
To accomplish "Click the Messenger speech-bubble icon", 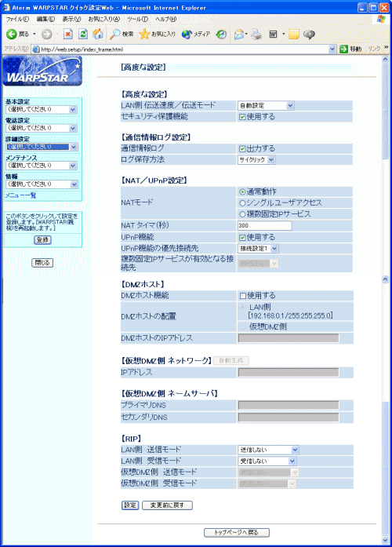I will click(x=309, y=34).
